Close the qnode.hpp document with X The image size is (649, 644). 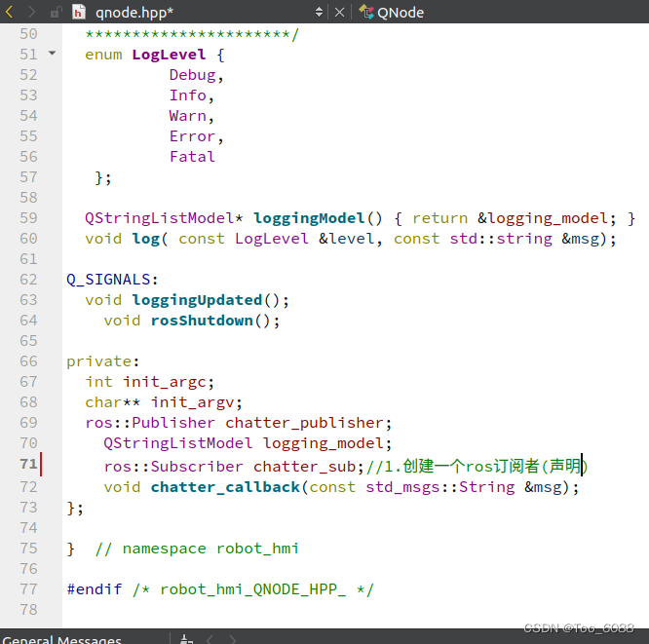339,13
